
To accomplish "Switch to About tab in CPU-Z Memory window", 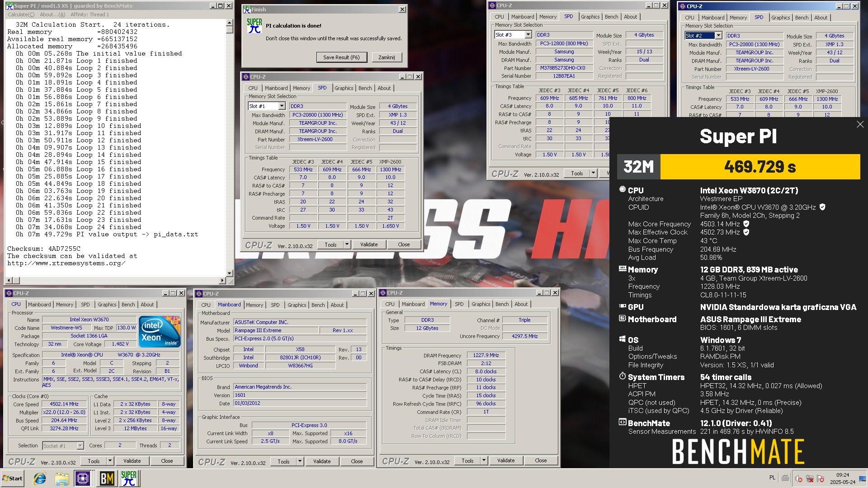I will point(521,304).
